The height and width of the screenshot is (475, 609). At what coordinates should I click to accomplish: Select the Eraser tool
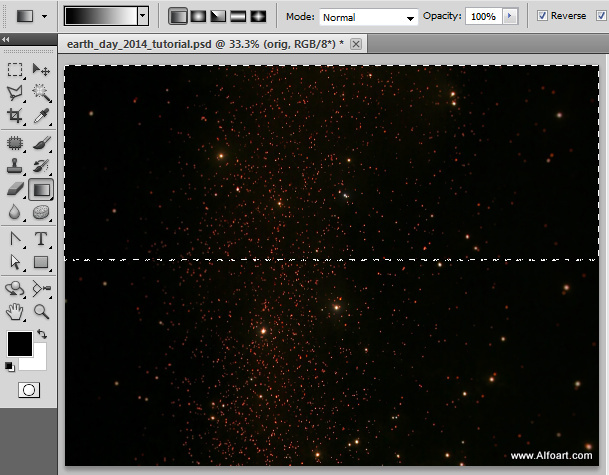click(15, 189)
